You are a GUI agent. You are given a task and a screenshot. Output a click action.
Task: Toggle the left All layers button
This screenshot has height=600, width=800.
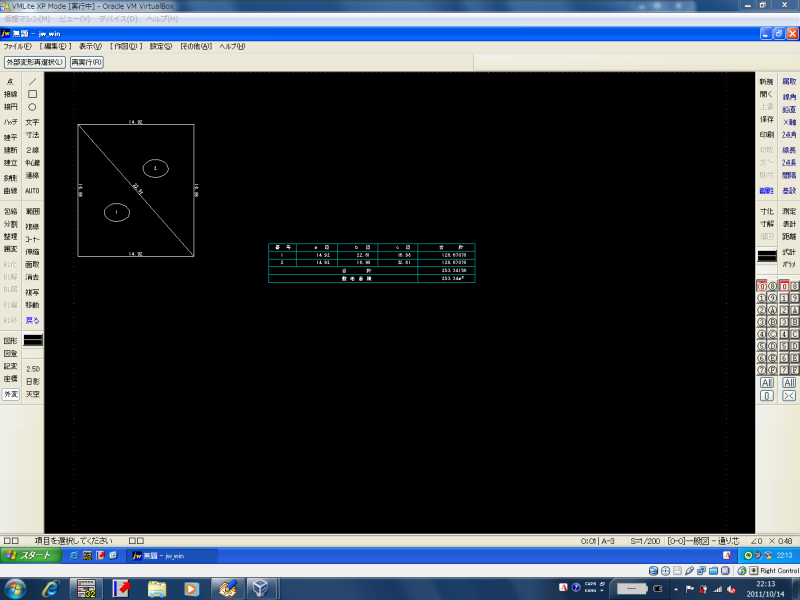(767, 383)
